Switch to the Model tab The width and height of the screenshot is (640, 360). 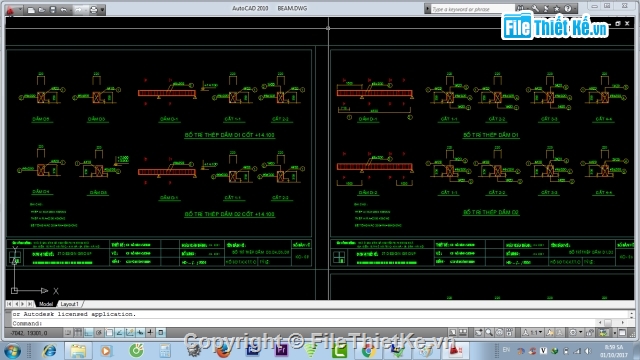pos(46,304)
